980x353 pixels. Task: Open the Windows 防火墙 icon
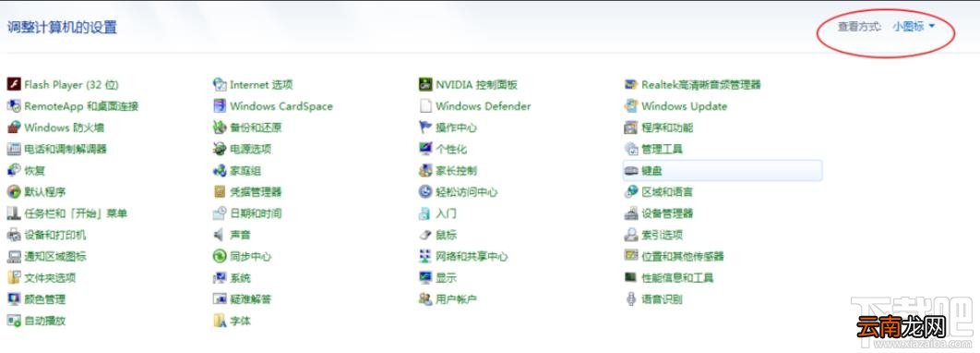(14, 127)
